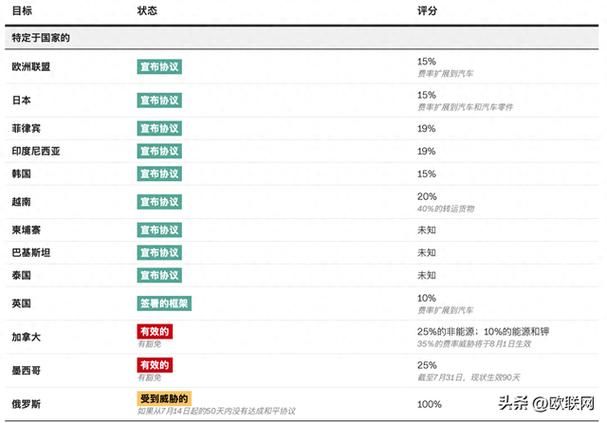Click the 状态 column header
The image size is (607, 423).
point(147,11)
